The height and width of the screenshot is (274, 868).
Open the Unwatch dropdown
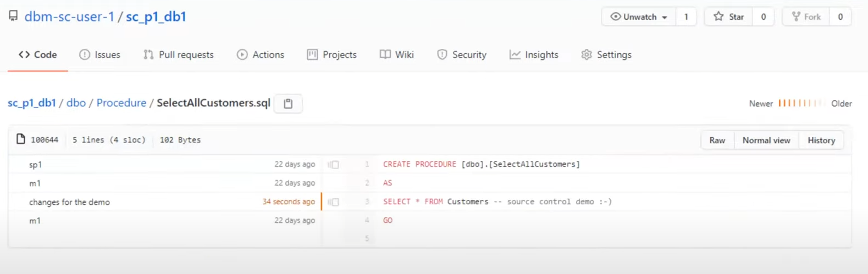[x=639, y=17]
